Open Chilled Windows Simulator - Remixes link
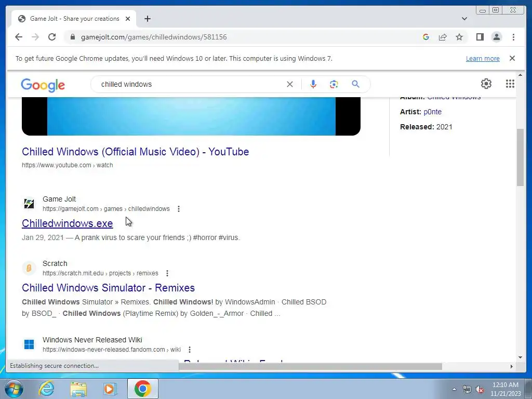532x399 pixels. (x=108, y=288)
